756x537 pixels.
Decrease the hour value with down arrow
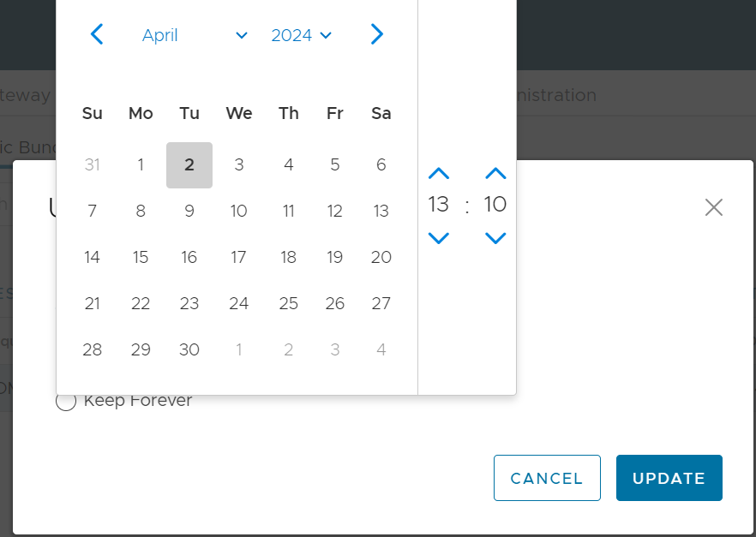tap(438, 237)
